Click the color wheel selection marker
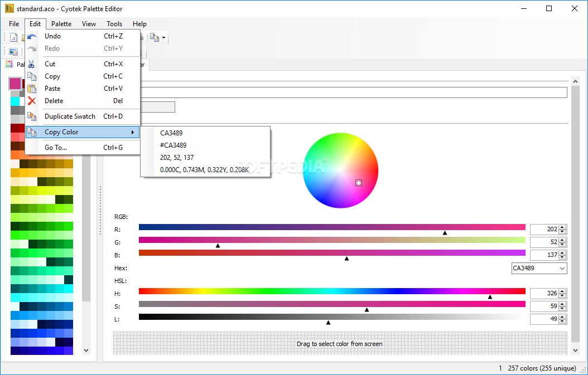The height and width of the screenshot is (375, 588). (x=359, y=183)
